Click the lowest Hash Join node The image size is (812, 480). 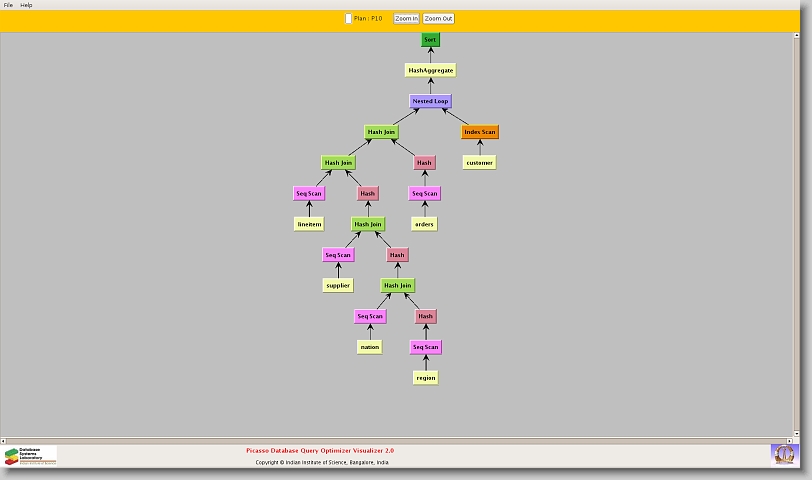click(x=397, y=286)
